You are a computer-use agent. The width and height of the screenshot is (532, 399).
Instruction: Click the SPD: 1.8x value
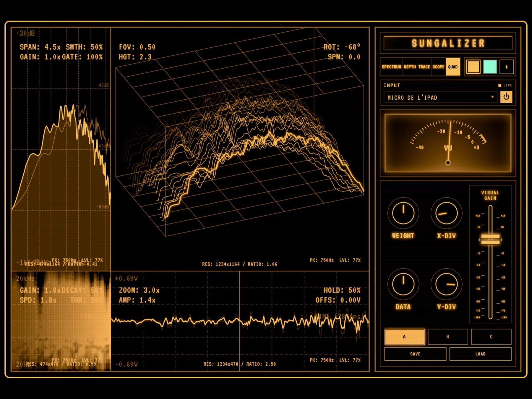[x=38, y=300]
